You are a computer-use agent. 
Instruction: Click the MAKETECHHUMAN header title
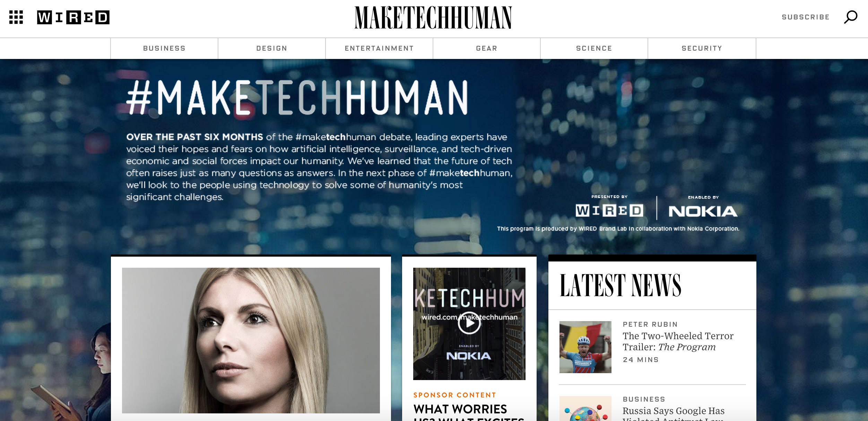pyautogui.click(x=433, y=18)
